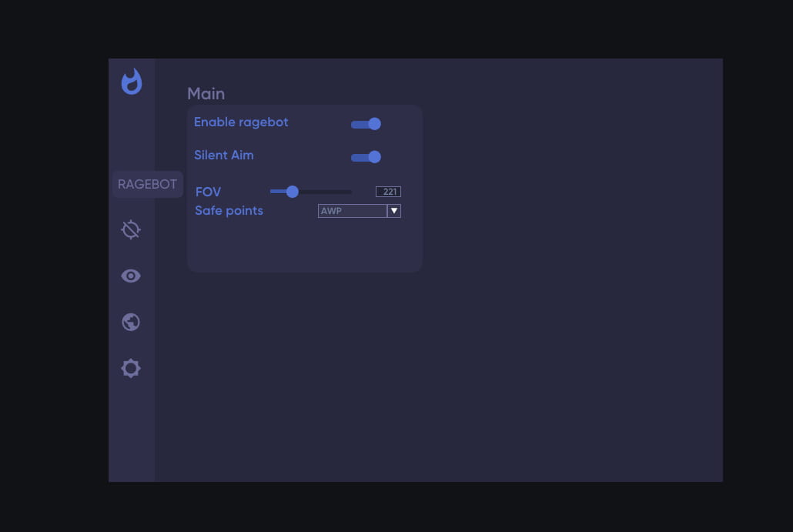Click the FOV slider handle
This screenshot has height=532, width=793.
point(292,192)
